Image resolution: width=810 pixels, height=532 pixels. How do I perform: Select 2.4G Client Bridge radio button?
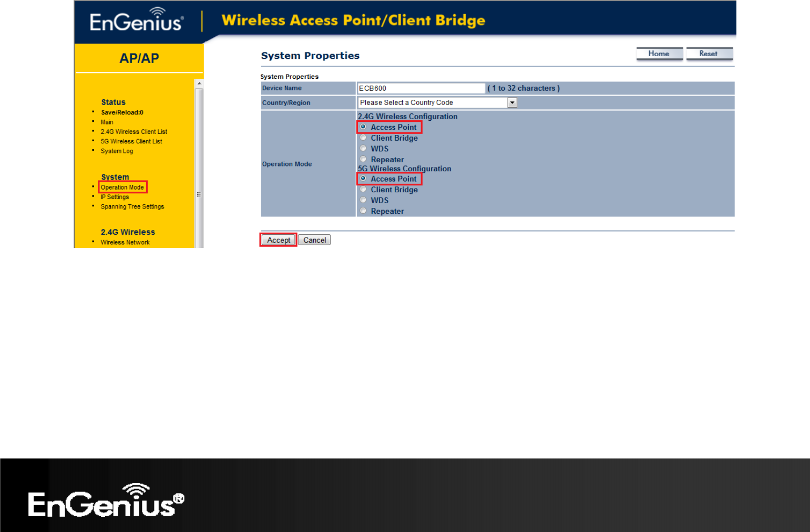363,138
